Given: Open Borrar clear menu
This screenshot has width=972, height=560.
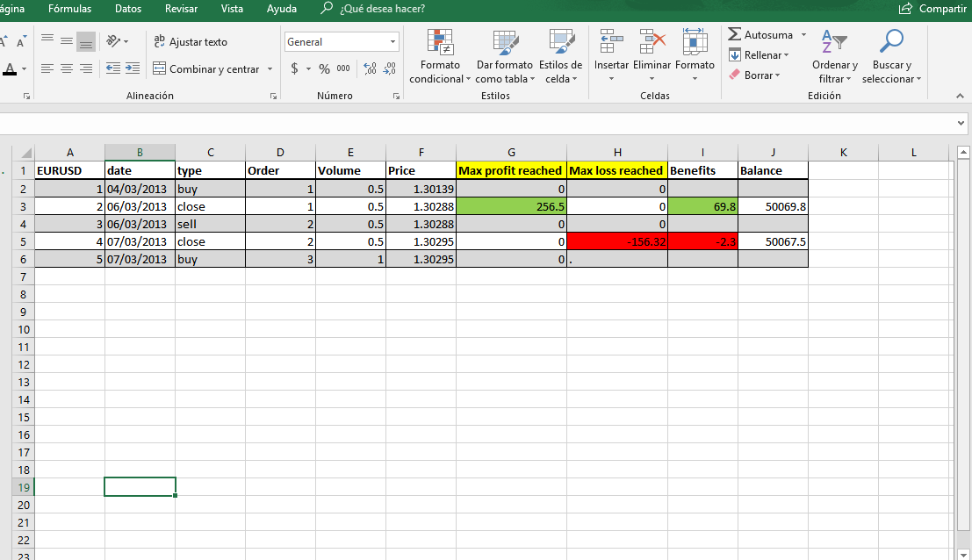Looking at the screenshot, I should coord(754,75).
